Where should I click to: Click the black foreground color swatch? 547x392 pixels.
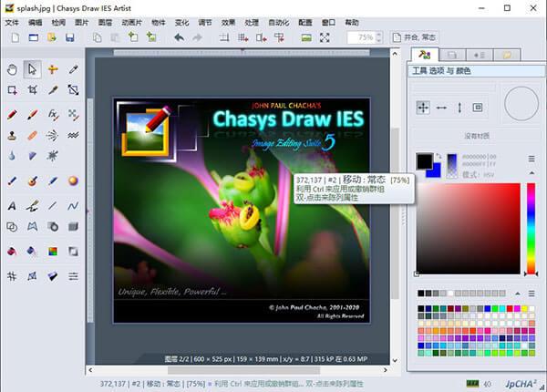pos(425,161)
